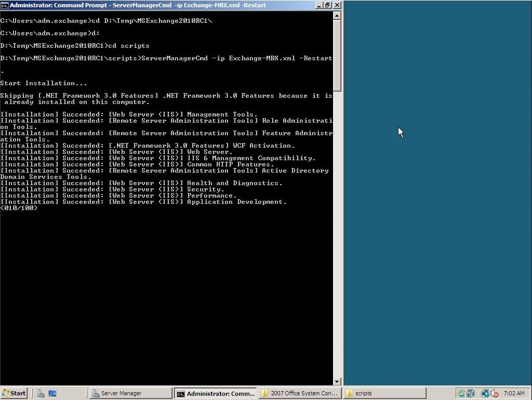
Task: Click the 'Health and Diagnostics' line
Action: coord(141,183)
